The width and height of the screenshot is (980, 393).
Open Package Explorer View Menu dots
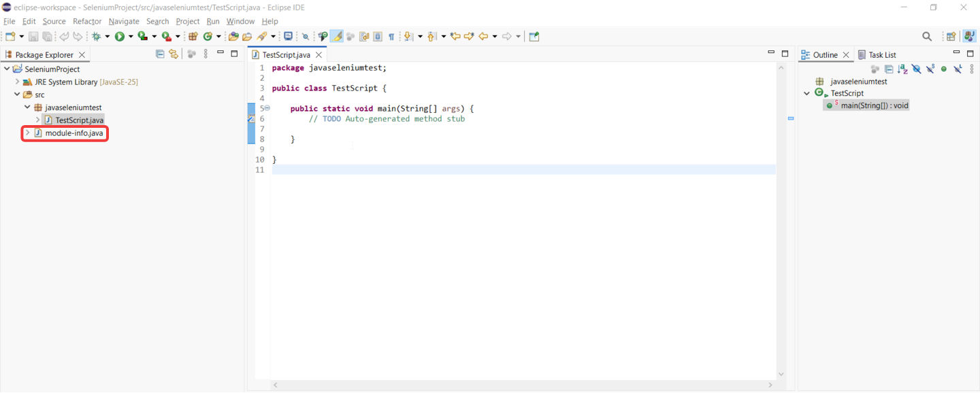point(206,54)
